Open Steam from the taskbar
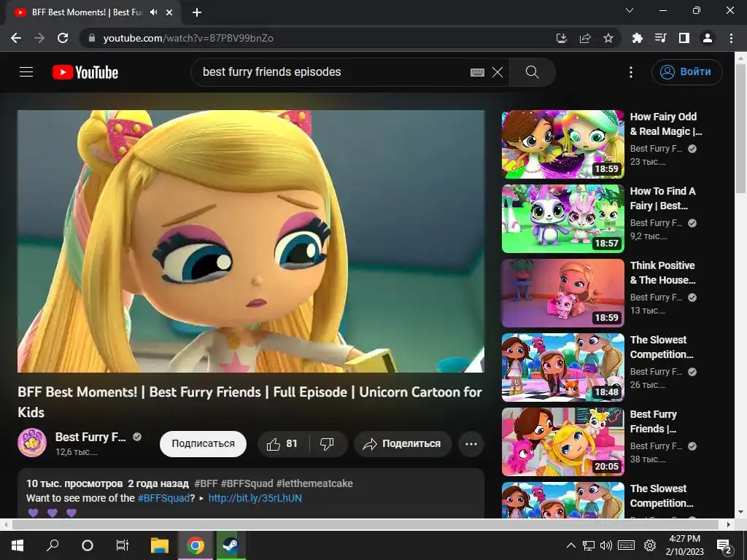Image resolution: width=747 pixels, height=560 pixels. coord(231,545)
